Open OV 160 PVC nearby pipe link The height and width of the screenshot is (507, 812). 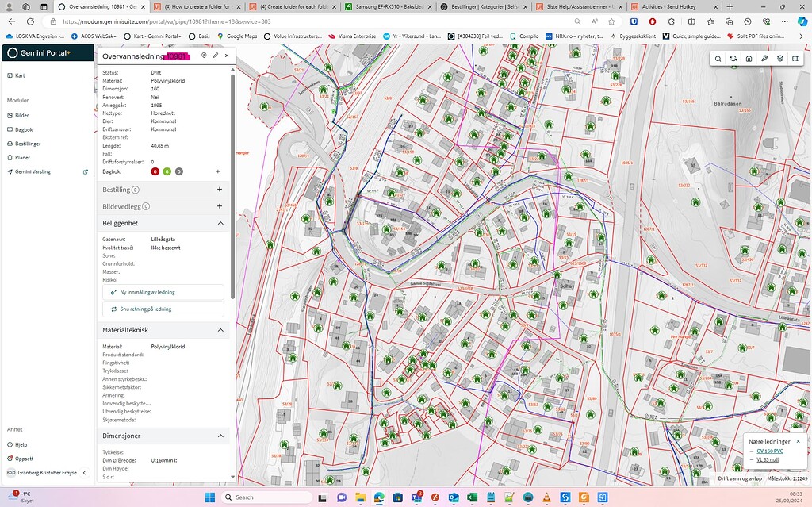coord(770,451)
